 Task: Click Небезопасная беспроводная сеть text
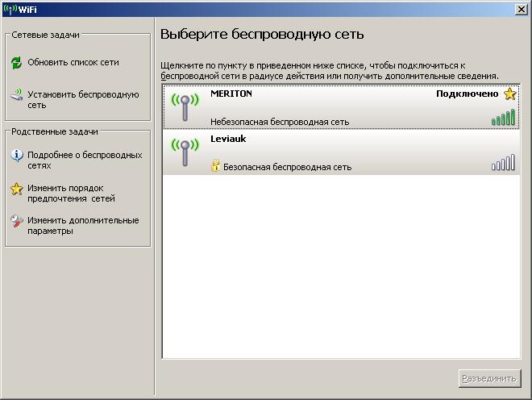pos(280,122)
